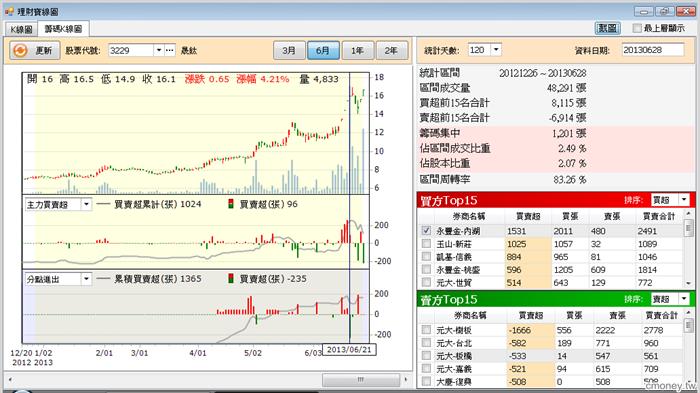
Task: Click the buyer list scrollbar down arrow
Action: 688,284
